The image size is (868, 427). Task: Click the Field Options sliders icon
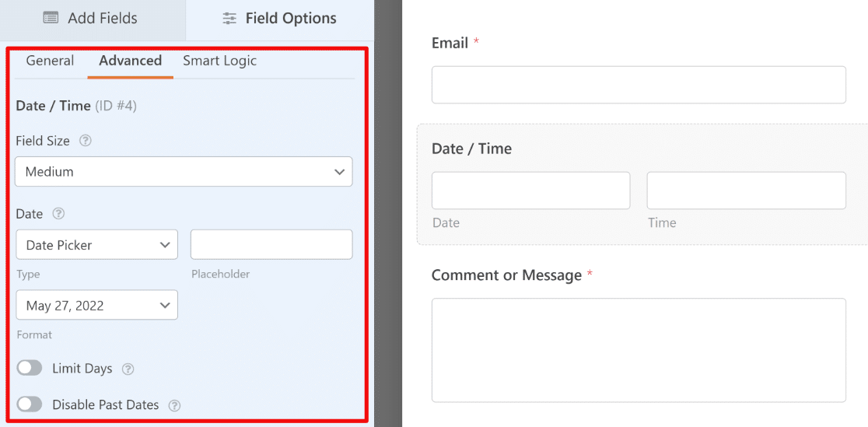tap(229, 18)
